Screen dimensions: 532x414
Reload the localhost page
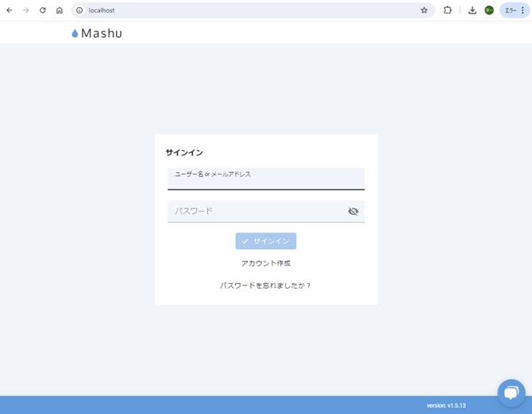click(x=43, y=10)
